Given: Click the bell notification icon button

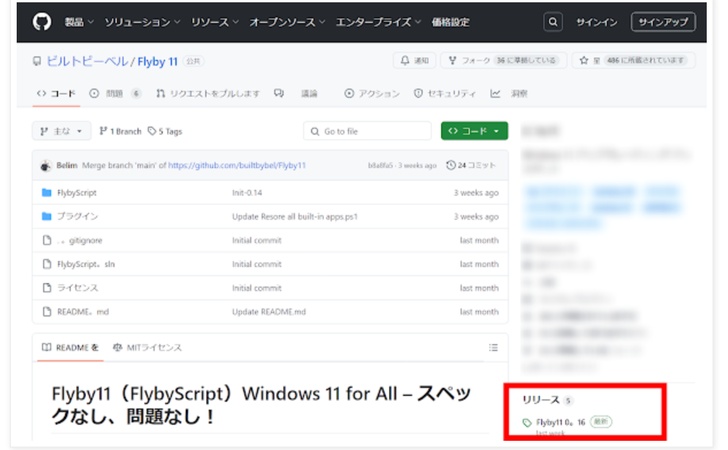Looking at the screenshot, I should coord(405,60).
